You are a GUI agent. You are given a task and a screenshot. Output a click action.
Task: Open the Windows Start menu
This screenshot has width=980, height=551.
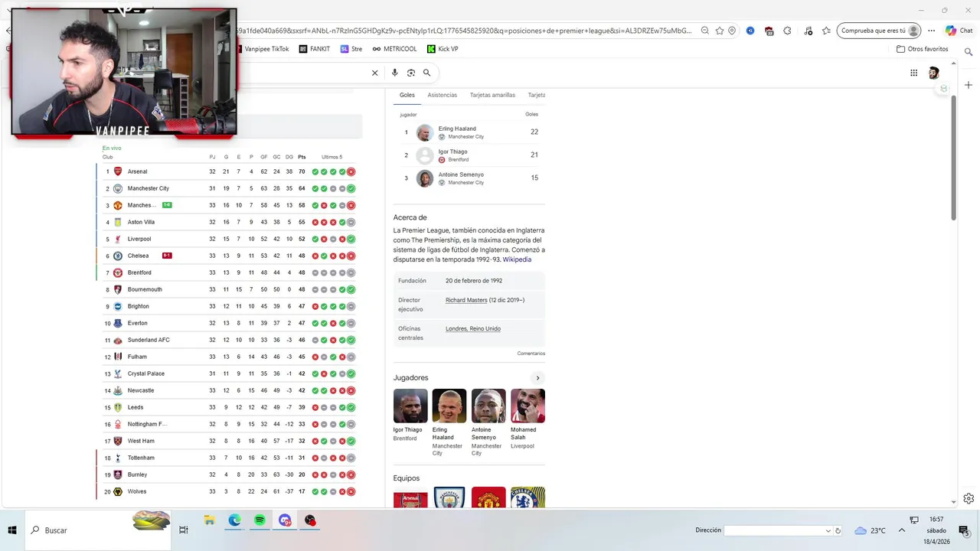tap(12, 530)
